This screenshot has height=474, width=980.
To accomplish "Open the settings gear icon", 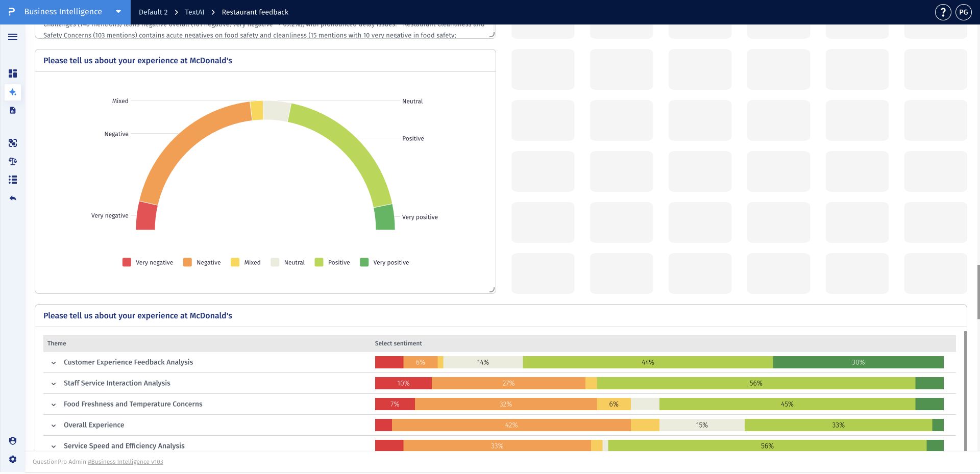I will pos(13,459).
